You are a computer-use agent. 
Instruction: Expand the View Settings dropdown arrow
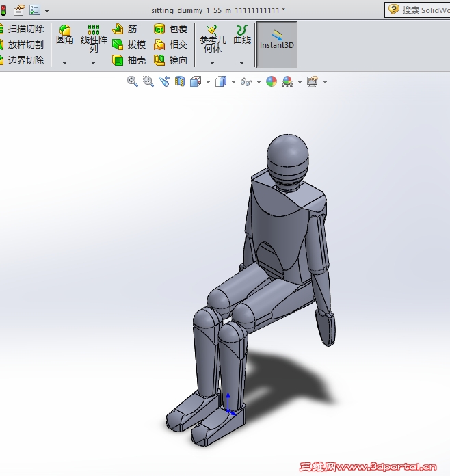click(x=325, y=82)
